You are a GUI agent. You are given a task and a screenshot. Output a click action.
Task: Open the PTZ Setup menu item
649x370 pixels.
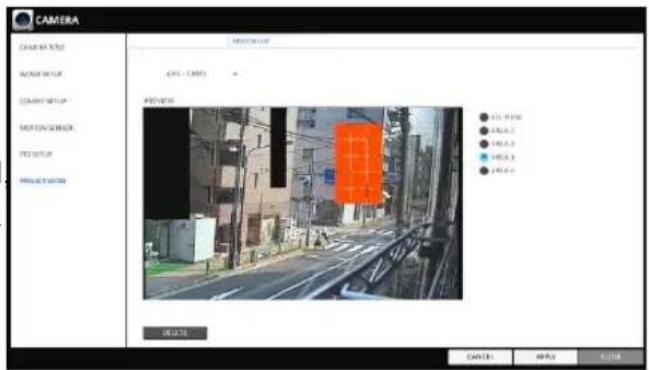click(36, 154)
